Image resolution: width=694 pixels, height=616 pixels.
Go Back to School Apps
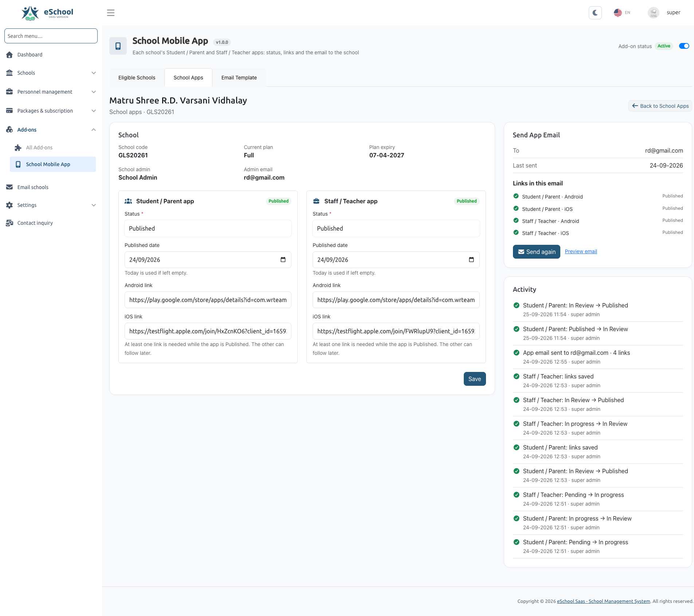coord(660,106)
